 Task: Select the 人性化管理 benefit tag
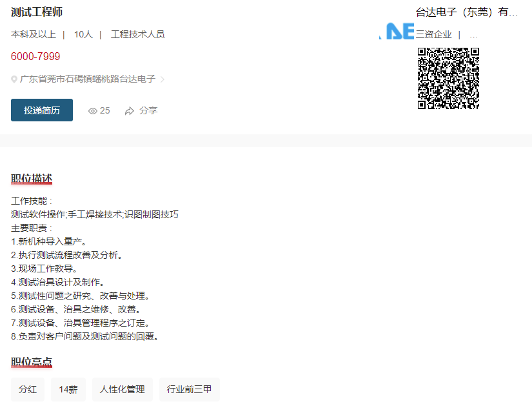coord(123,390)
